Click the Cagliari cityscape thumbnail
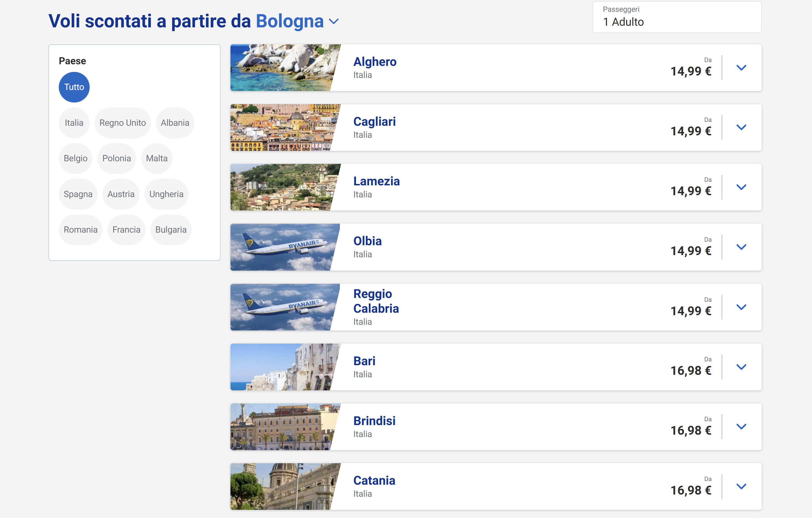The width and height of the screenshot is (812, 518). click(285, 127)
